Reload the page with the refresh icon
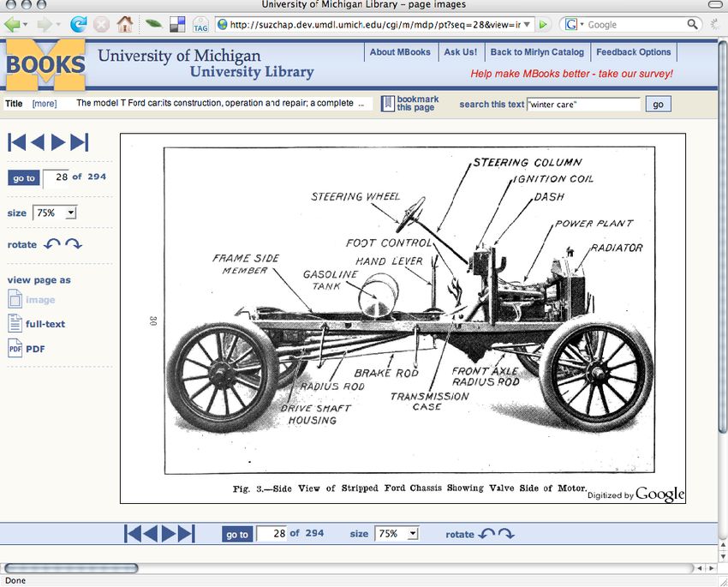Viewport: 728px width, 587px height. click(79, 24)
